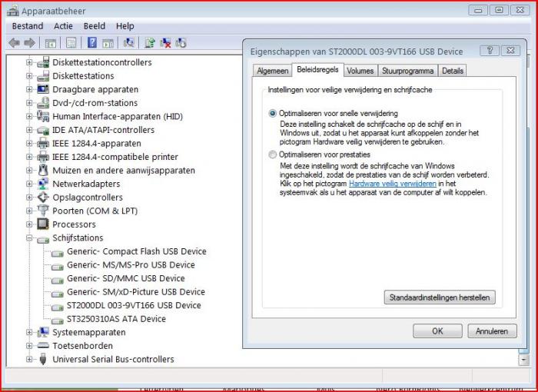Close the ST2000DL properties dialog
This screenshot has height=392, width=538.
(x=510, y=51)
